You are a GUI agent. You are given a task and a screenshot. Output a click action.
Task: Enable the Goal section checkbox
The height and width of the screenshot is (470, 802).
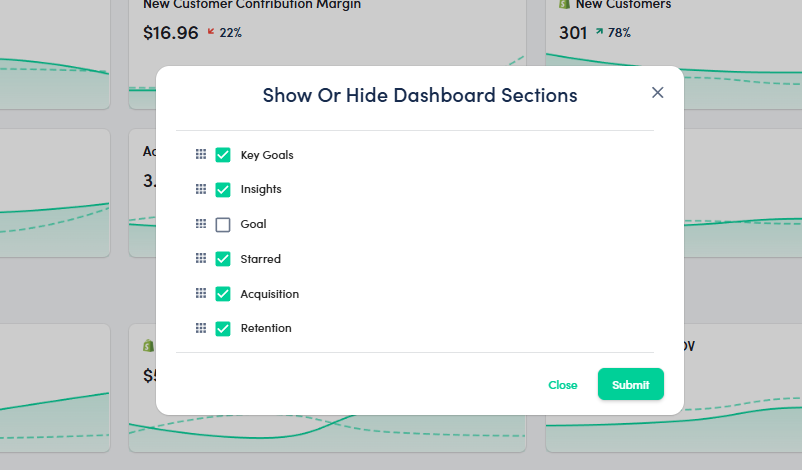pyautogui.click(x=223, y=225)
